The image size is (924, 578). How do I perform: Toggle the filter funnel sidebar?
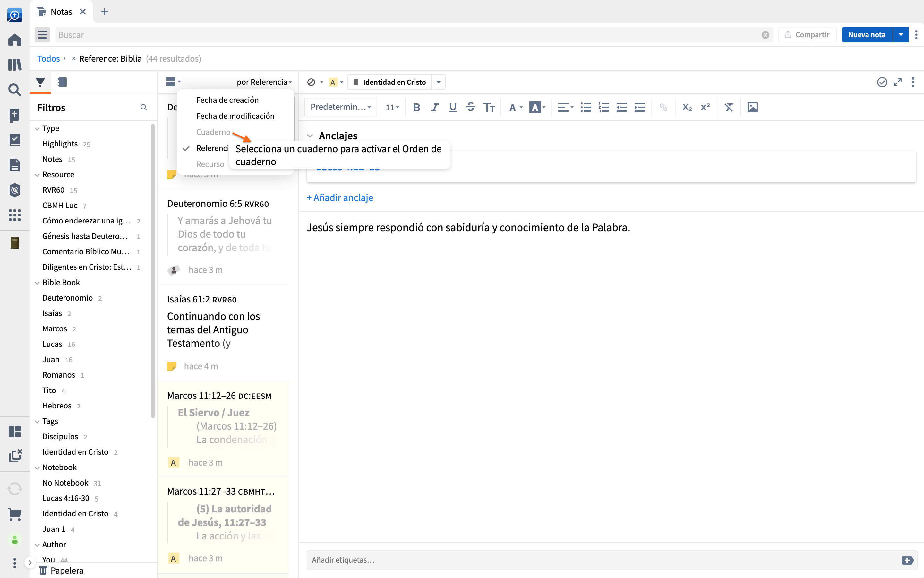[x=40, y=82]
